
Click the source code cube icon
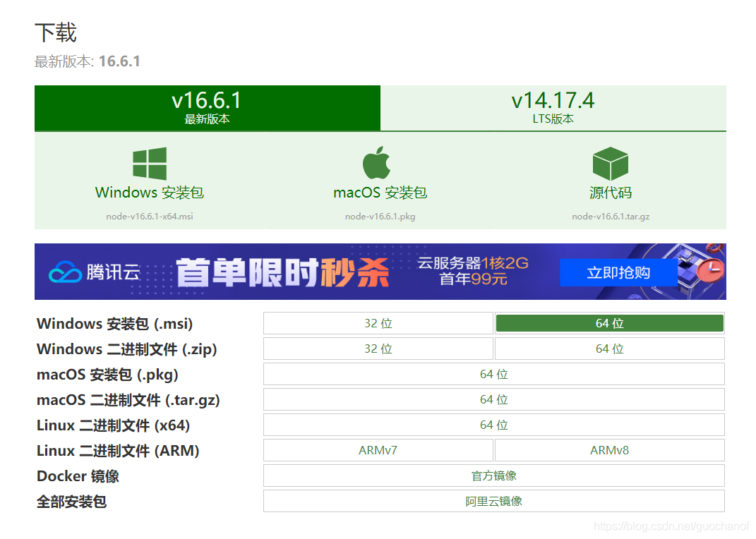[611, 164]
